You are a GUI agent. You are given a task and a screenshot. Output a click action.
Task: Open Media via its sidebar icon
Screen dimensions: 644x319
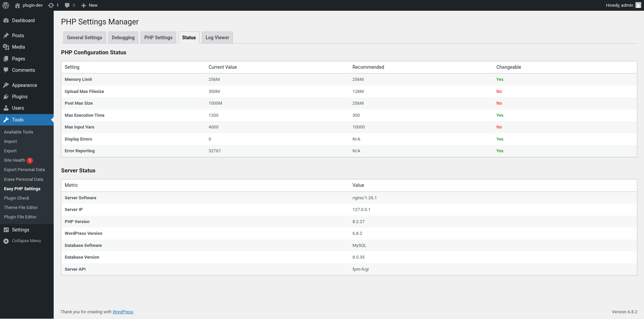6,47
